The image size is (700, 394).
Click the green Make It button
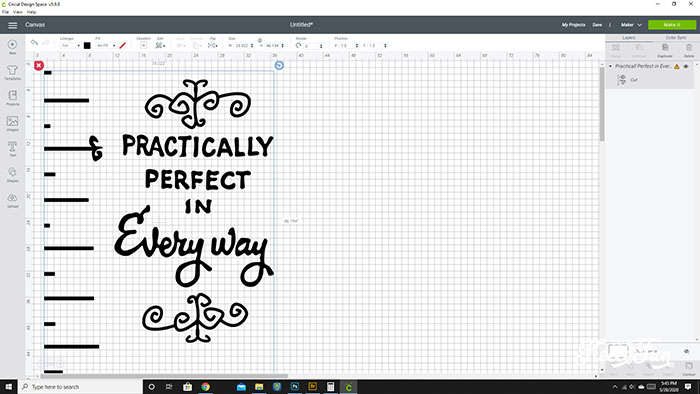(672, 25)
